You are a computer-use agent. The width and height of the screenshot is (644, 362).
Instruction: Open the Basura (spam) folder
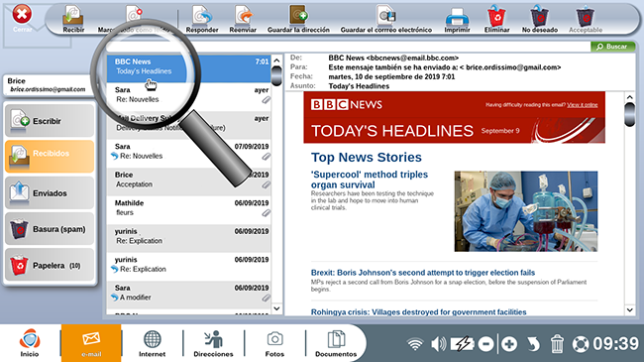50,229
